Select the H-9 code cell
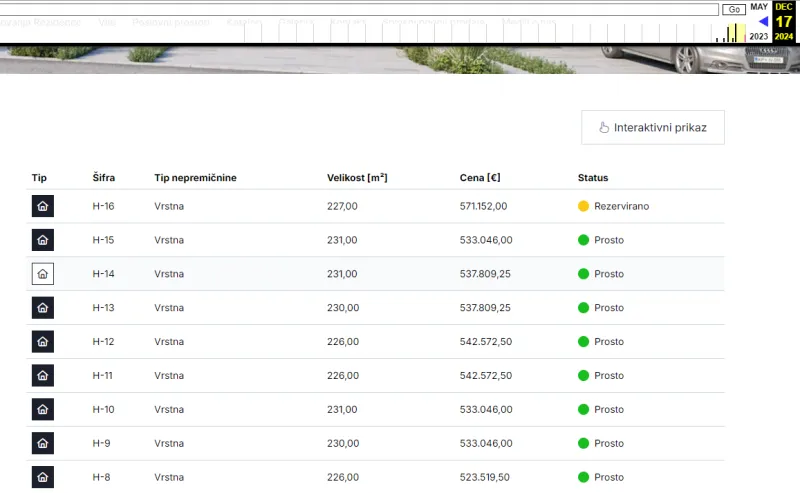This screenshot has width=800, height=493. [x=101, y=443]
